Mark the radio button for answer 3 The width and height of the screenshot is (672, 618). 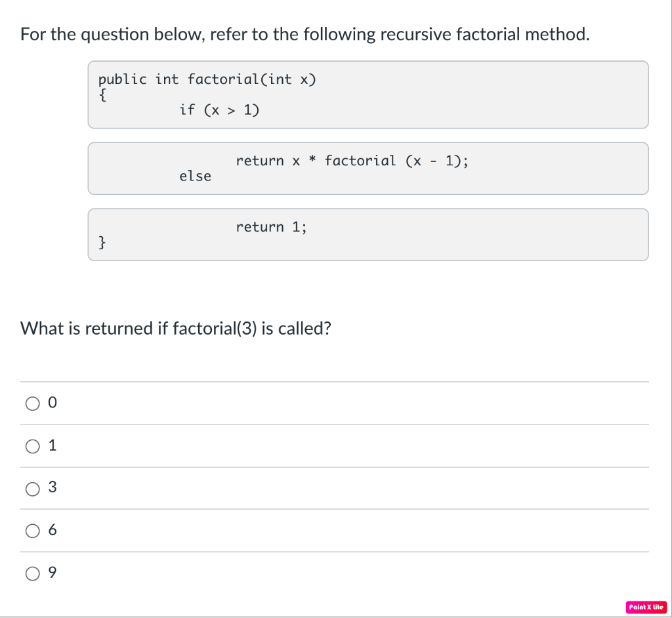point(33,489)
